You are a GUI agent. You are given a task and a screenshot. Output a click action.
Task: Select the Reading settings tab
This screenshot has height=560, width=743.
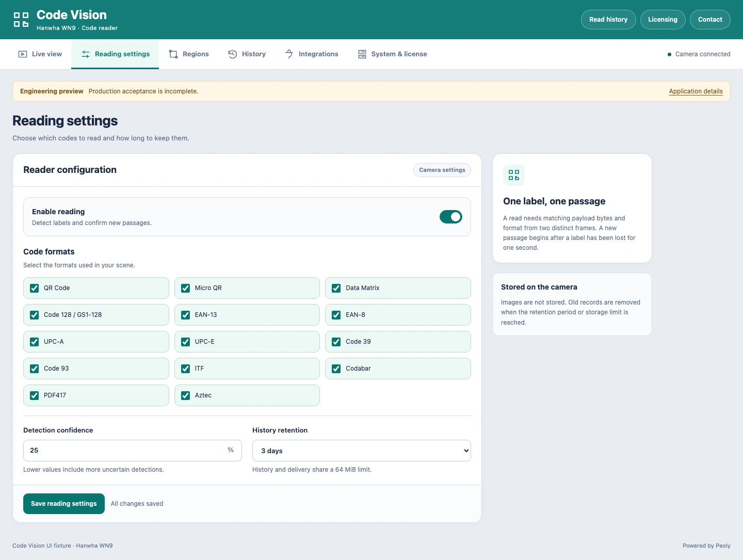point(115,54)
